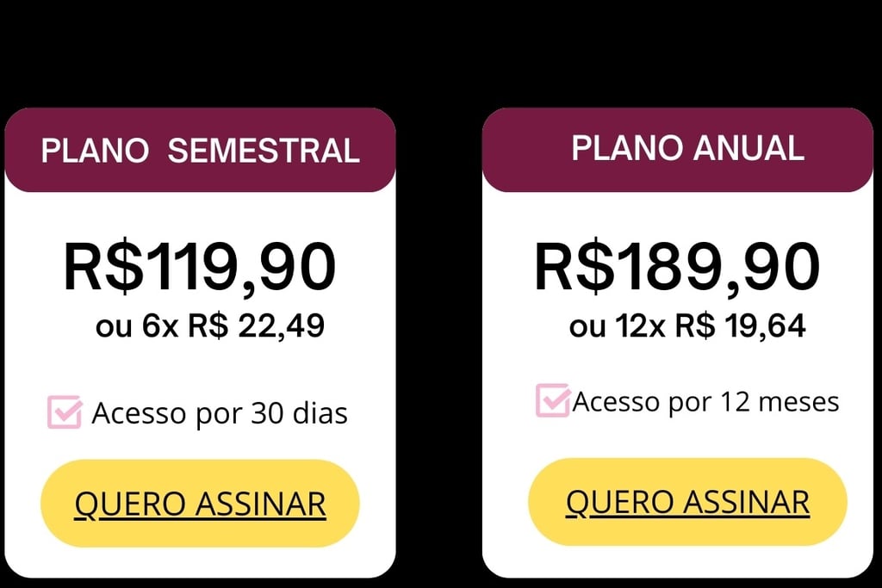Click the pink checkmark icon in semestral card
This screenshot has height=588, width=882.
point(65,412)
